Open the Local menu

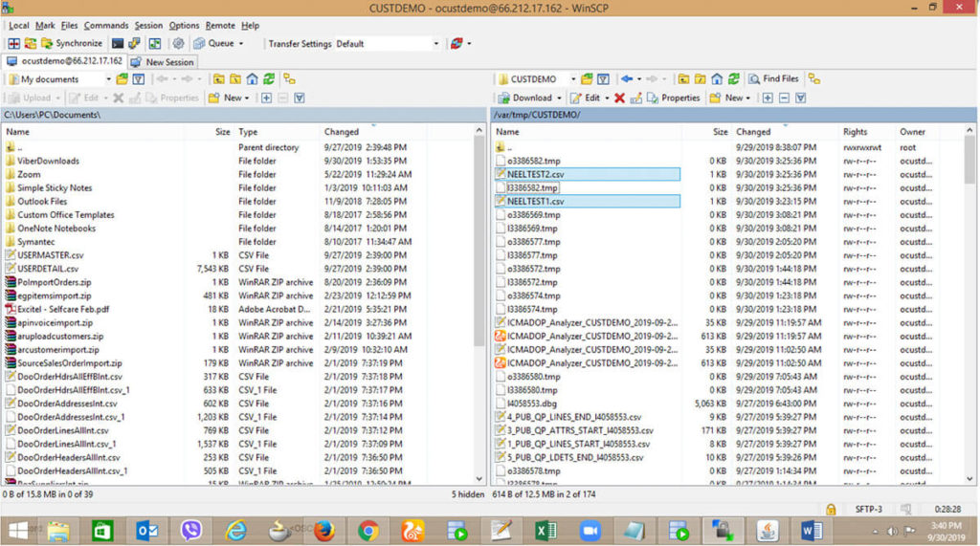point(19,26)
